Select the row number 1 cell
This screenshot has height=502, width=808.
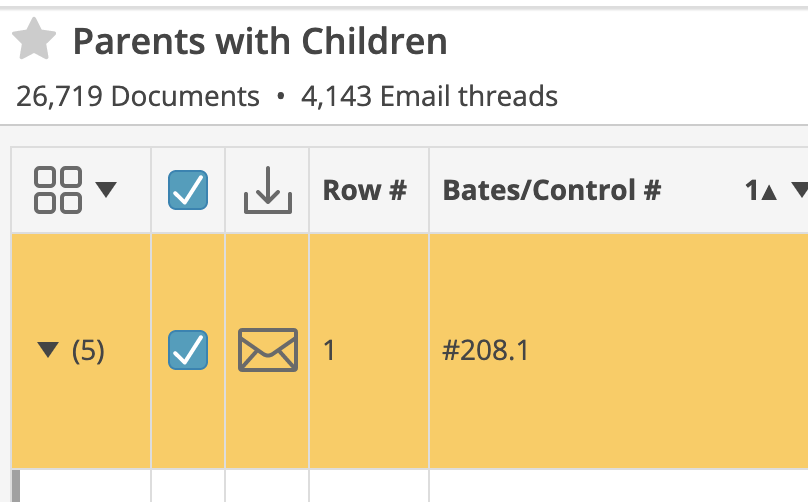pyautogui.click(x=369, y=351)
